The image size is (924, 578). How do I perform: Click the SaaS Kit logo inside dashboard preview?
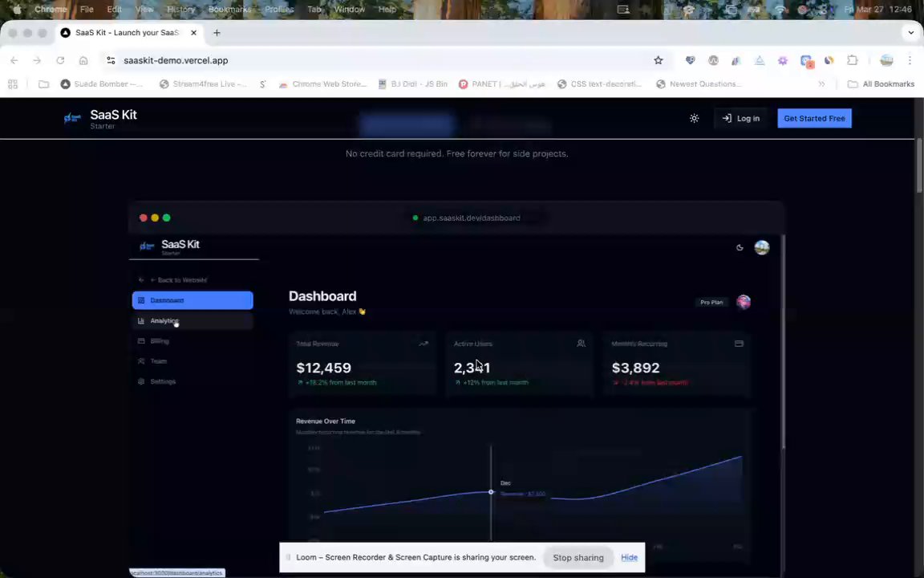pyautogui.click(x=170, y=246)
